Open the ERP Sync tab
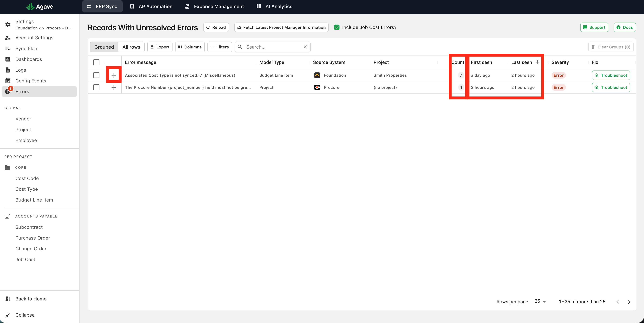The width and height of the screenshot is (644, 323). click(102, 7)
